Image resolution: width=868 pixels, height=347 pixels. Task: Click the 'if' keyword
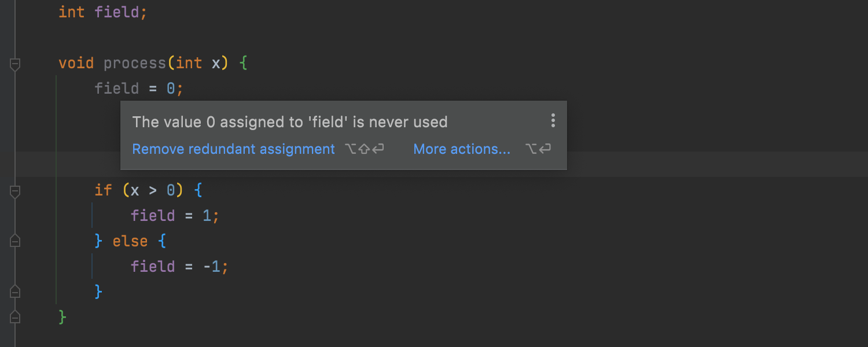pos(103,190)
